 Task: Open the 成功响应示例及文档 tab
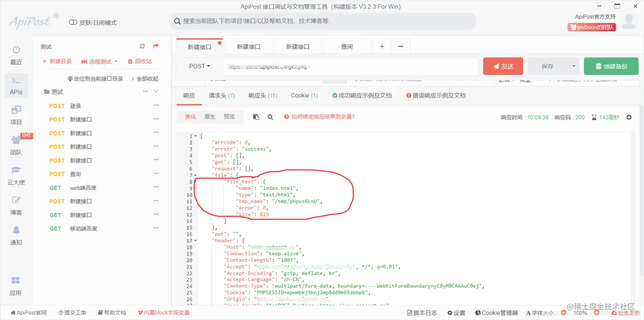click(362, 96)
